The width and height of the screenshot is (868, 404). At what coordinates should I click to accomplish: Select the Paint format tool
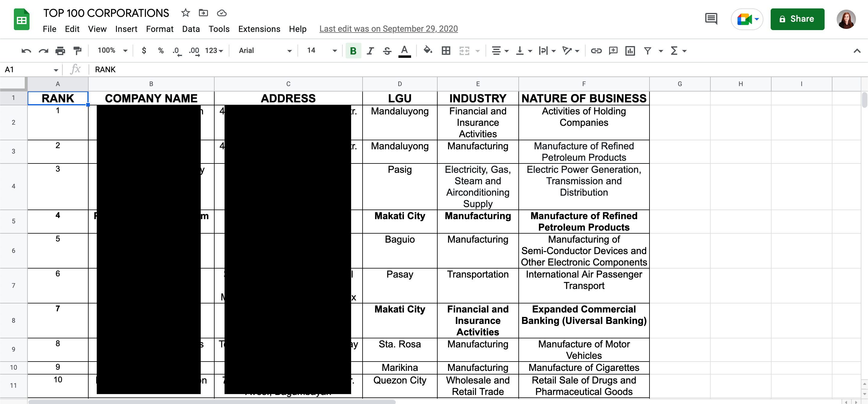point(77,51)
